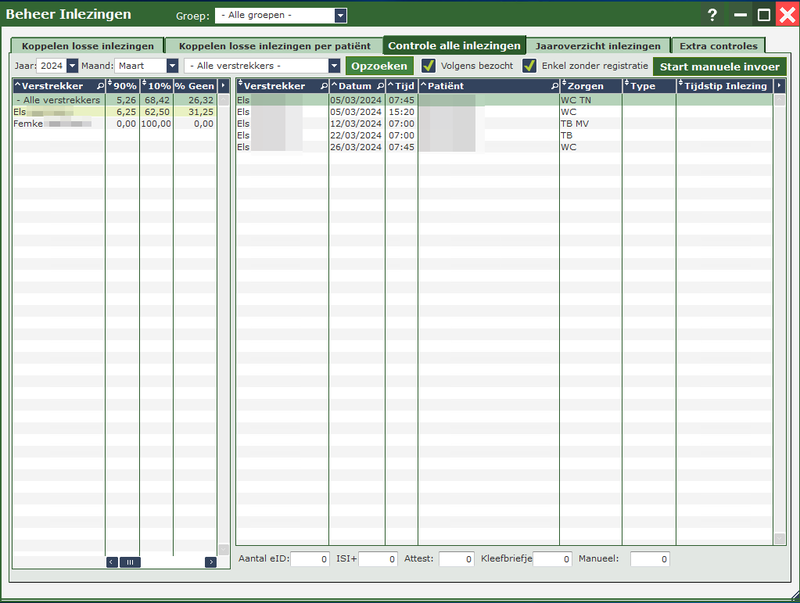
Task: Select the Els row in left table
Action: click(114, 112)
